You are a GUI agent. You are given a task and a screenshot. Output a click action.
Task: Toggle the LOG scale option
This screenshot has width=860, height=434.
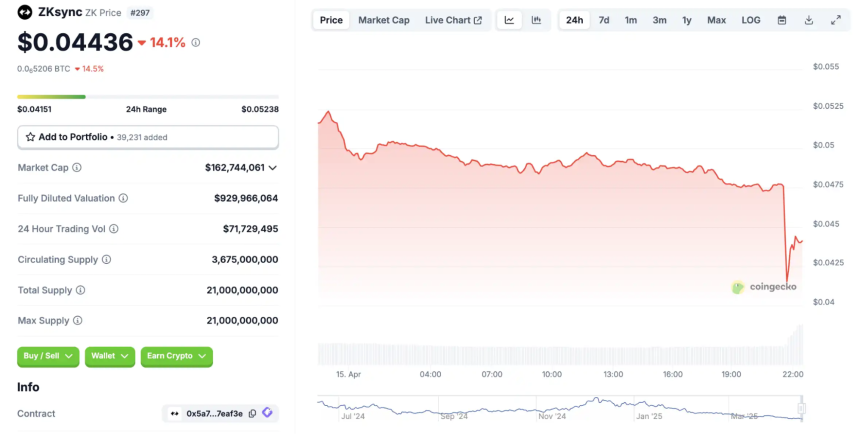751,20
